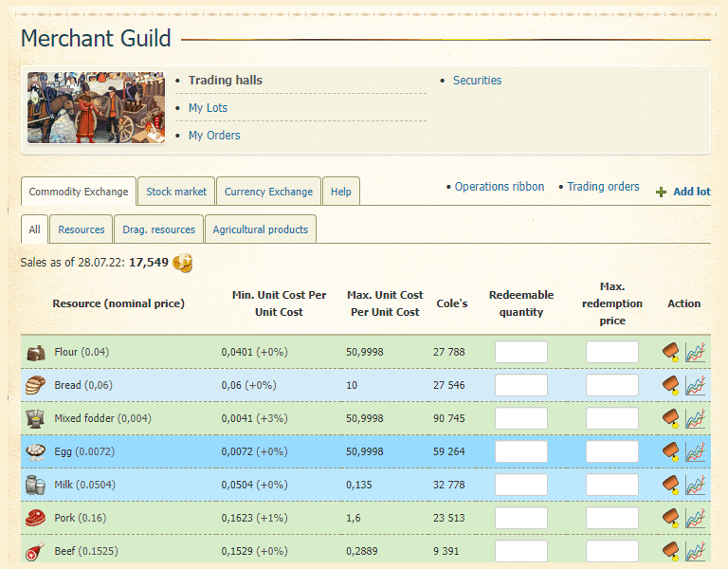Click the Merchant Guild market painting thumbnail
The image size is (728, 569).
(x=96, y=107)
